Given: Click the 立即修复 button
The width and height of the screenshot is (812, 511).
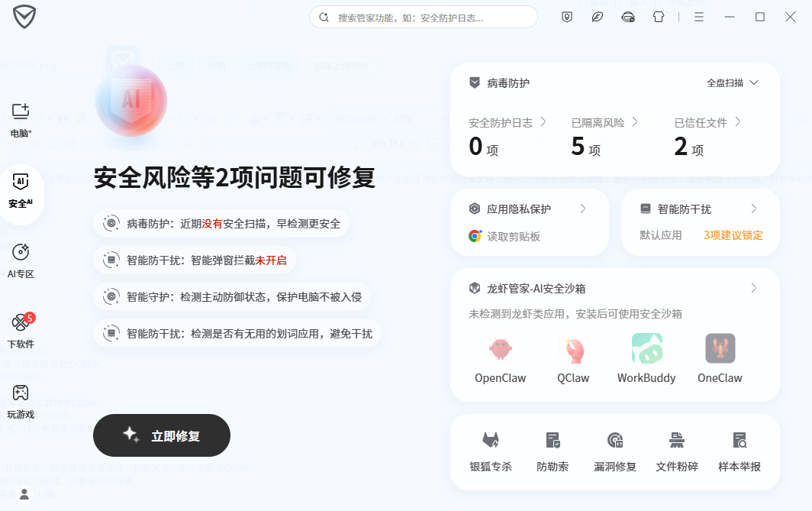Looking at the screenshot, I should click(162, 435).
